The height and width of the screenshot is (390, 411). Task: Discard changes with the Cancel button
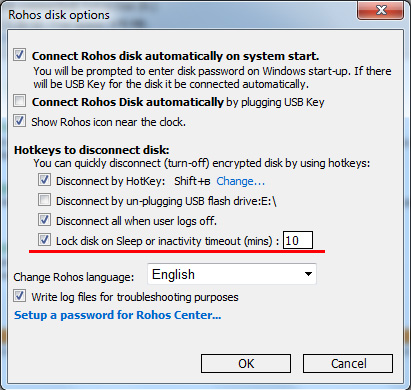tap(348, 363)
